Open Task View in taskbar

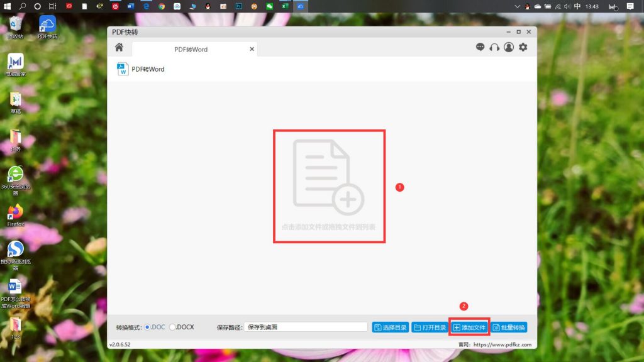(53, 6)
